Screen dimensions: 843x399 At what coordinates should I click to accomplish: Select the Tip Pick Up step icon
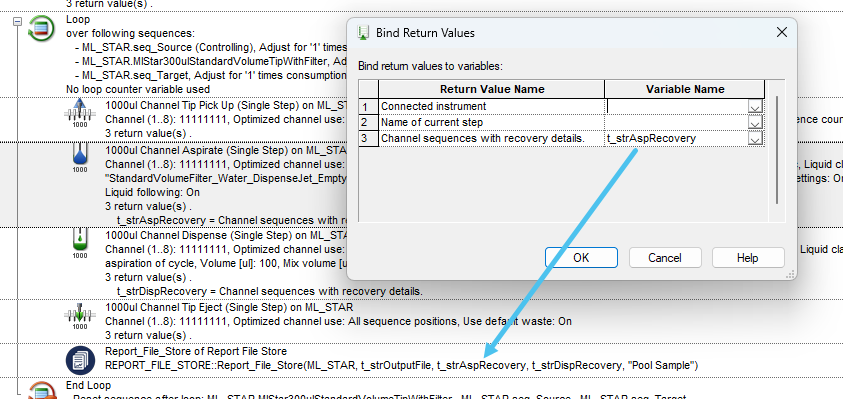click(80, 113)
